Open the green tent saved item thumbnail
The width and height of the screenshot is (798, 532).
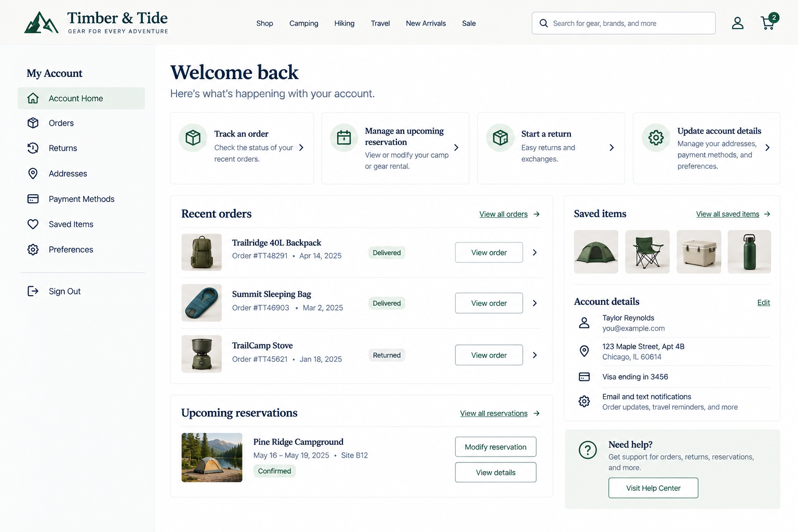(x=596, y=252)
